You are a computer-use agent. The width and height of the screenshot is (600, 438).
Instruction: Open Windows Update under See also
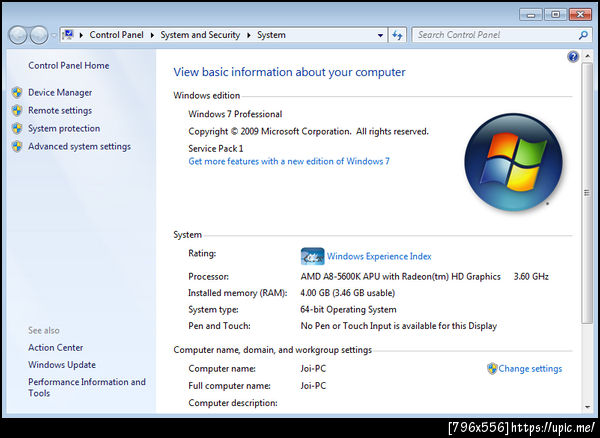point(62,365)
